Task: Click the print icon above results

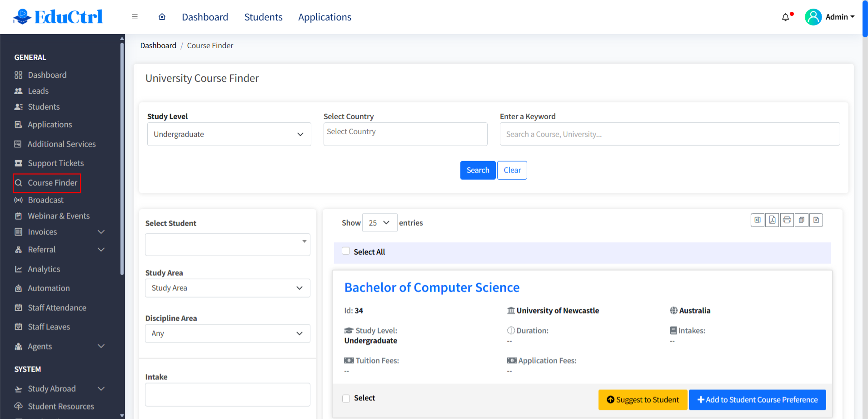Action: (787, 220)
